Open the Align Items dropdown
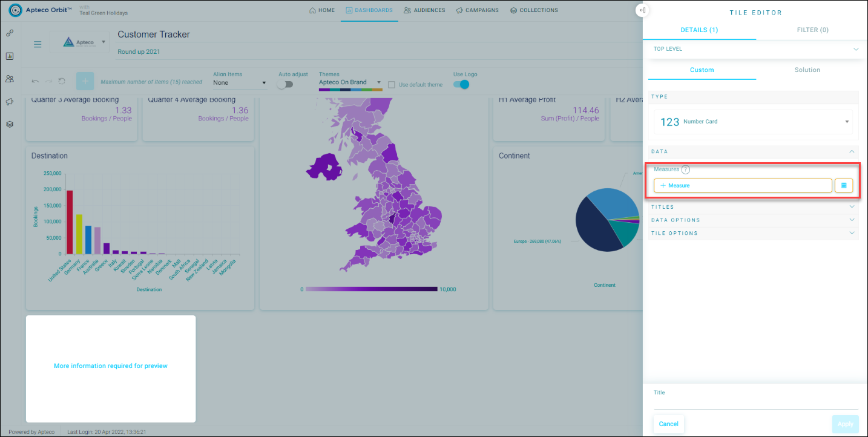Viewport: 868px width, 437px height. coord(240,83)
